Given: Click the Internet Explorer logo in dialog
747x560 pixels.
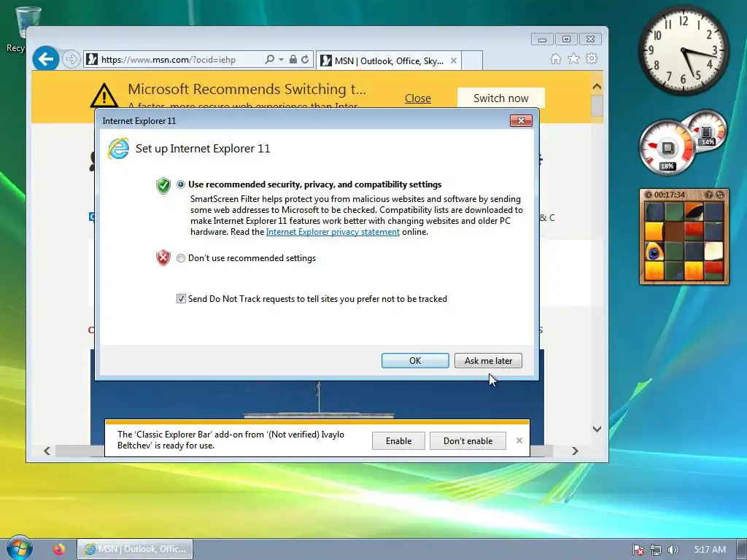Looking at the screenshot, I should coord(118,148).
